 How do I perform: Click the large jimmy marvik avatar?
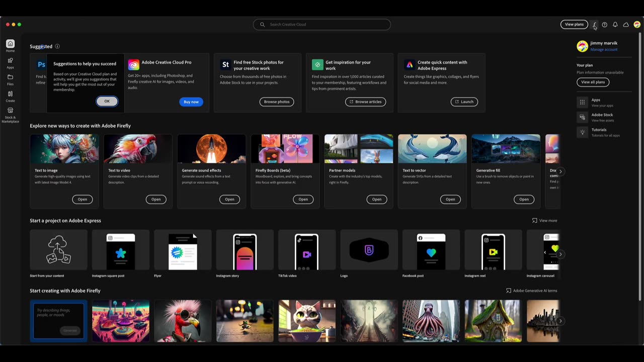click(582, 46)
